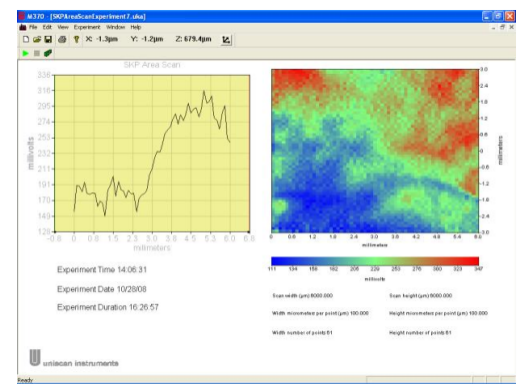Click the millivolts color scale bar
This screenshot has height=386, width=524.
pos(375,261)
